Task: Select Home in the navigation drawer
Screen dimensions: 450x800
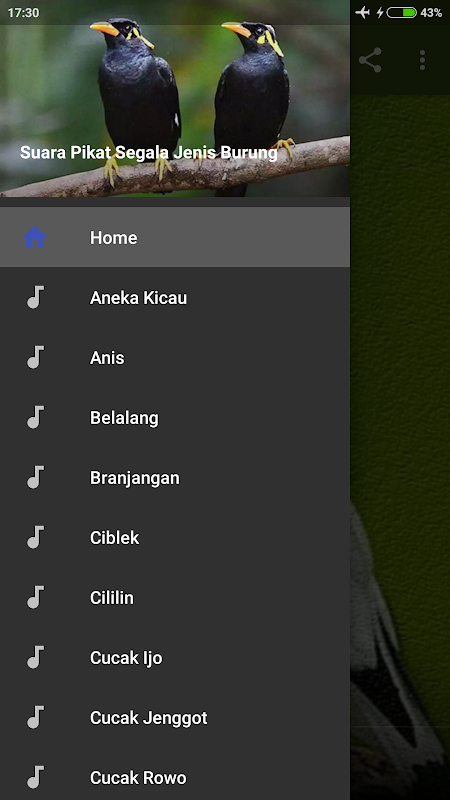Action: [175, 237]
